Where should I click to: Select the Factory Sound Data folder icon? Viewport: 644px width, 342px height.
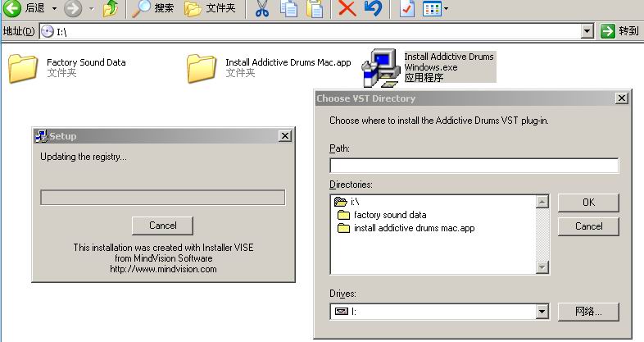click(x=23, y=68)
